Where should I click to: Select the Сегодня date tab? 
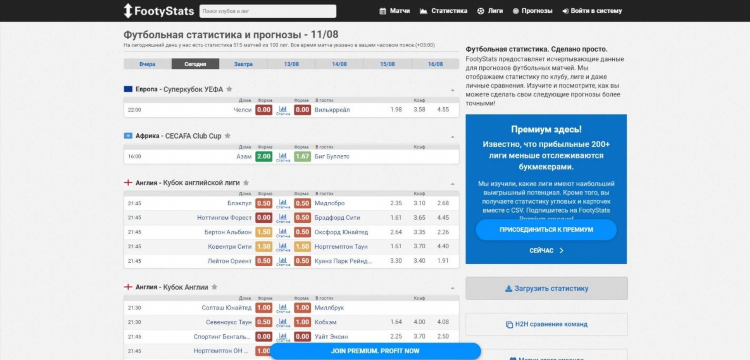point(195,64)
